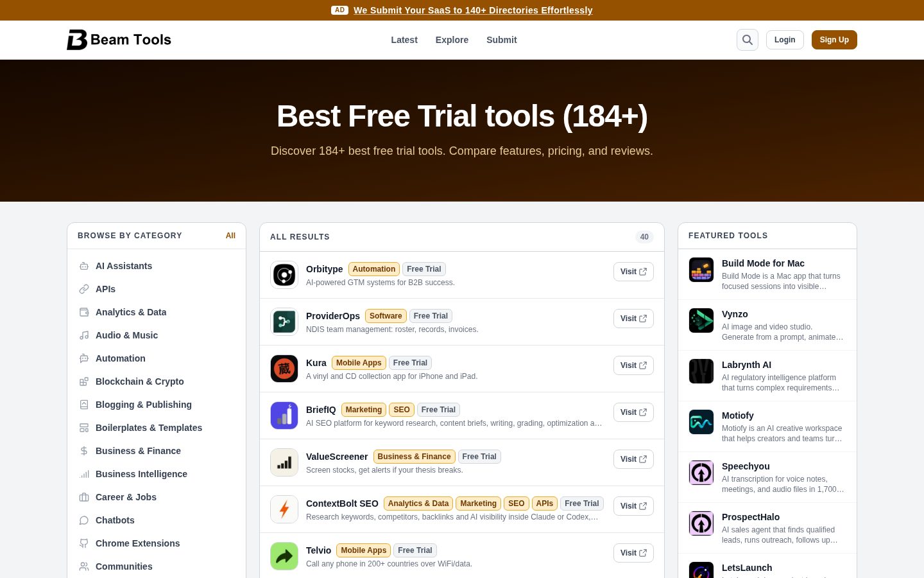
Task: Click the Kura app logo
Action: pos(284,369)
